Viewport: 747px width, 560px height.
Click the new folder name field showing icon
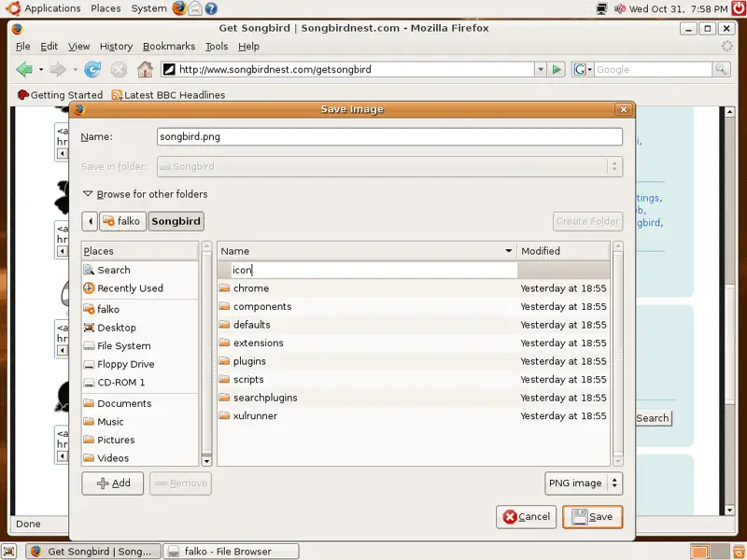tap(374, 270)
